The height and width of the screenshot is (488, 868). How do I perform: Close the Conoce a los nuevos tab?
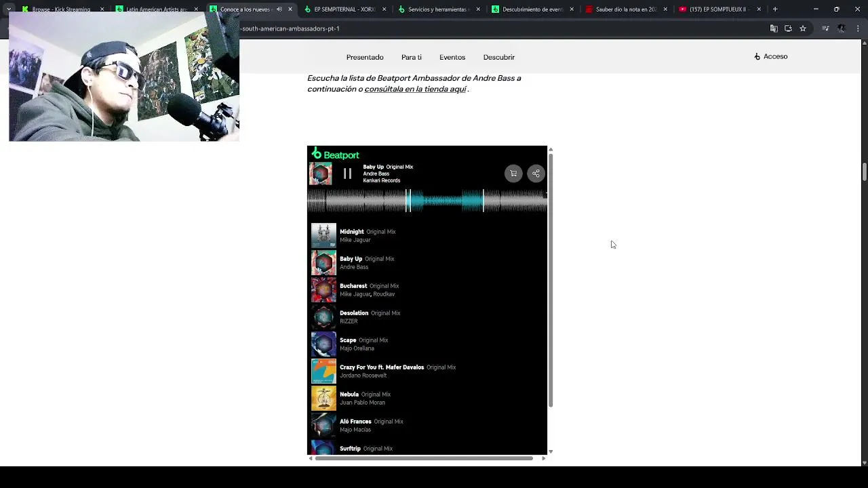pos(290,9)
